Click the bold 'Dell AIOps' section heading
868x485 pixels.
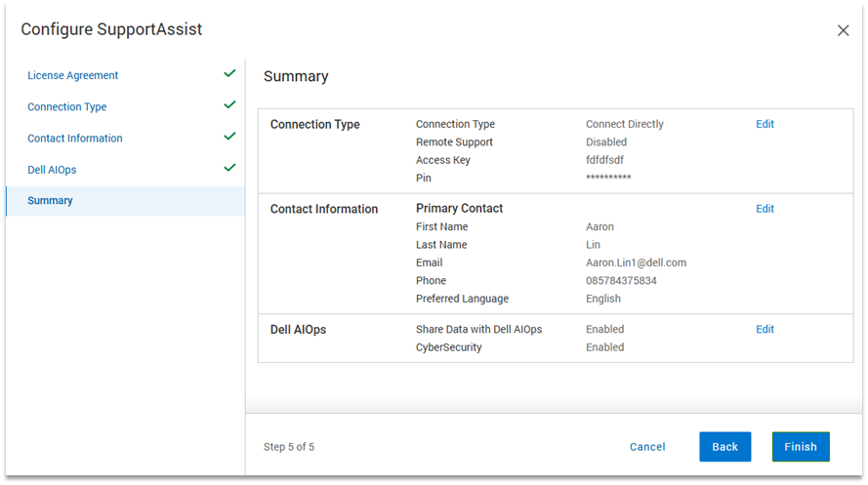pyautogui.click(x=298, y=330)
